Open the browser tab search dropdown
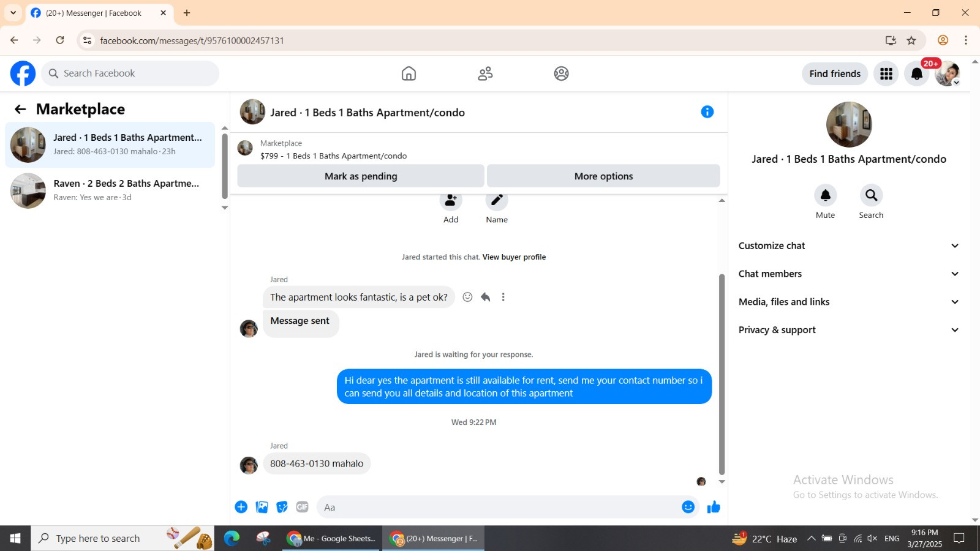 [13, 13]
